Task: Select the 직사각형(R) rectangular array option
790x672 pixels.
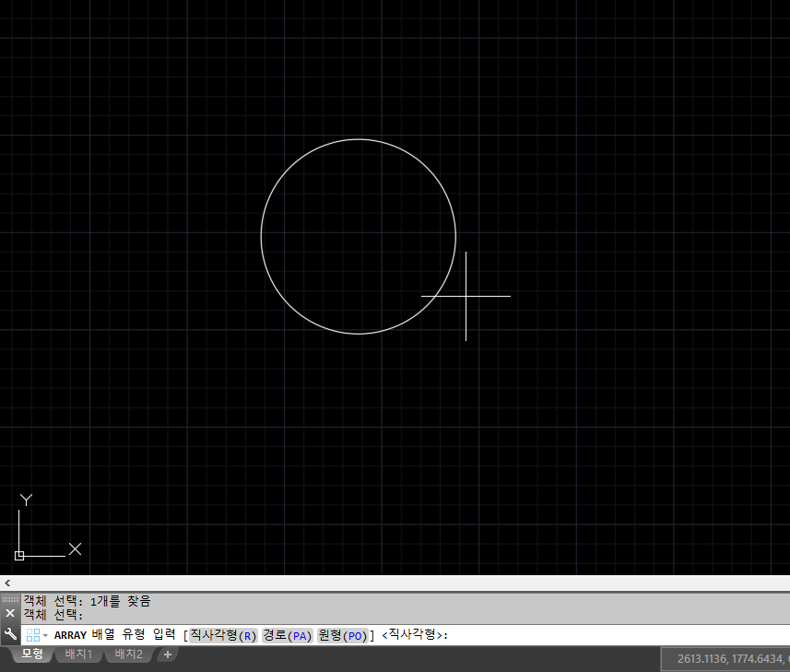Action: pos(223,635)
